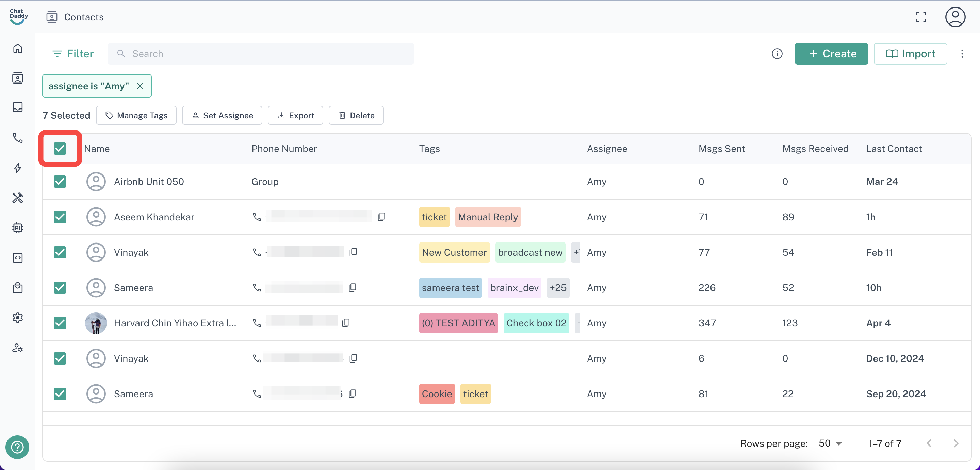Open the Settings gear sidebar icon
Image resolution: width=980 pixels, height=470 pixels.
click(17, 318)
